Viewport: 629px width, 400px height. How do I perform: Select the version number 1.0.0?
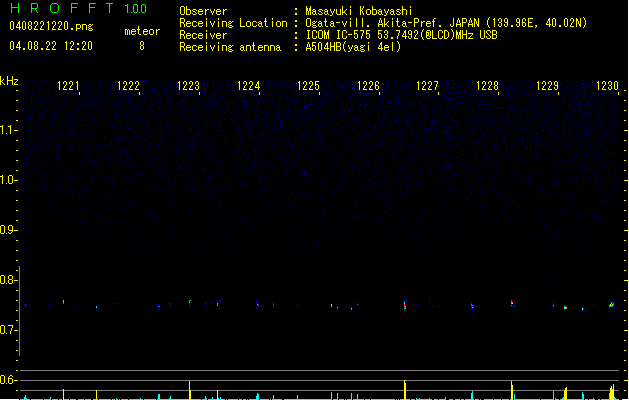tap(136, 9)
